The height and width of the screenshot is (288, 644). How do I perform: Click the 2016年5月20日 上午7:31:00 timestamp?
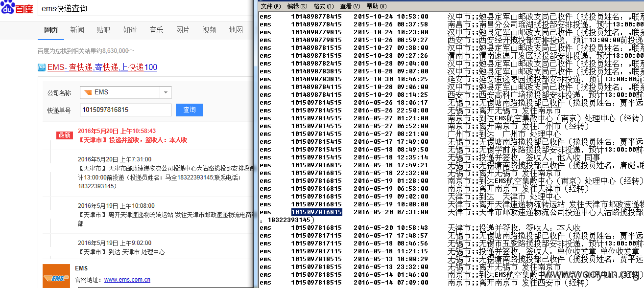tap(115, 159)
